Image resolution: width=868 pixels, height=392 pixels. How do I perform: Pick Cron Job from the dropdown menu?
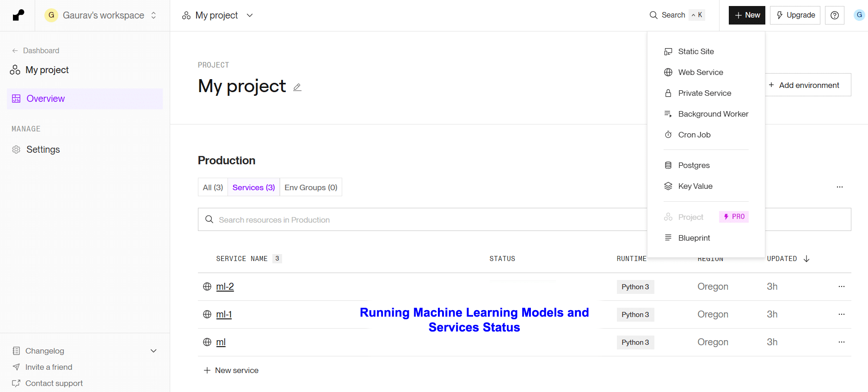tap(694, 135)
